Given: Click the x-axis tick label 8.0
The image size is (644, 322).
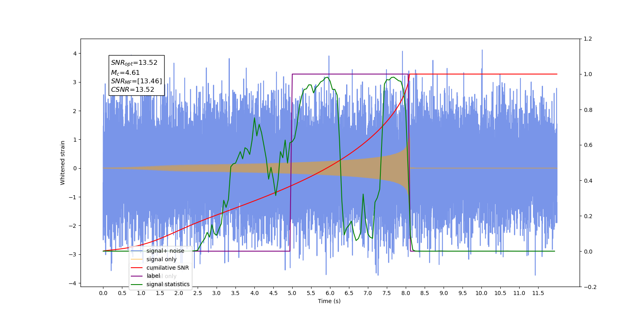Looking at the screenshot, I should click(x=406, y=293).
